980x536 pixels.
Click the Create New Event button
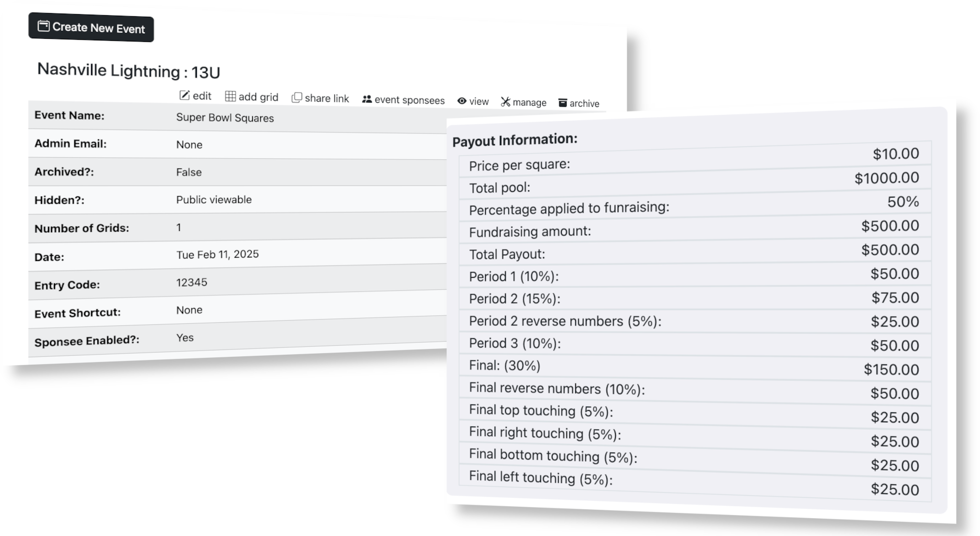(x=91, y=27)
